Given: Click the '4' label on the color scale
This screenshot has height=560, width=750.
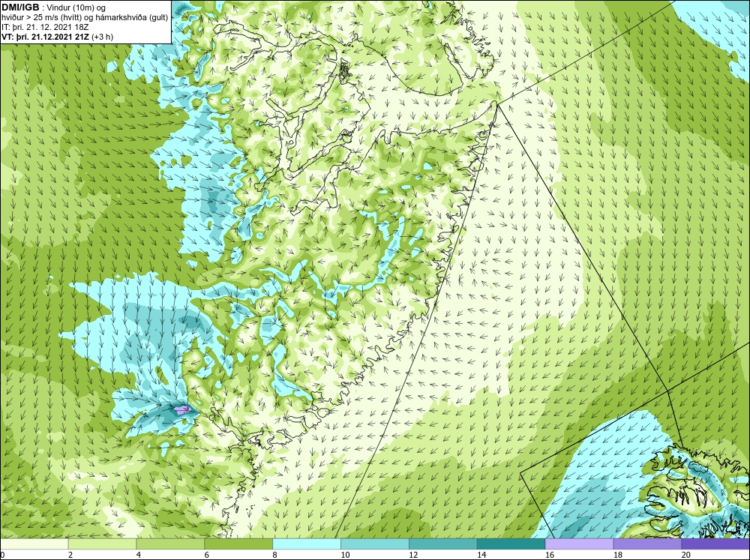Looking at the screenshot, I should pos(139,555).
